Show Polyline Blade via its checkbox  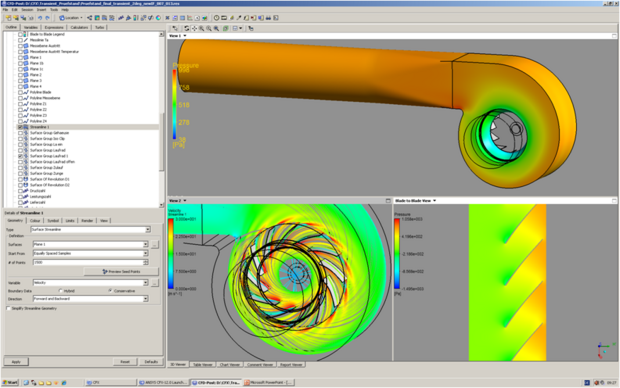tap(20, 93)
